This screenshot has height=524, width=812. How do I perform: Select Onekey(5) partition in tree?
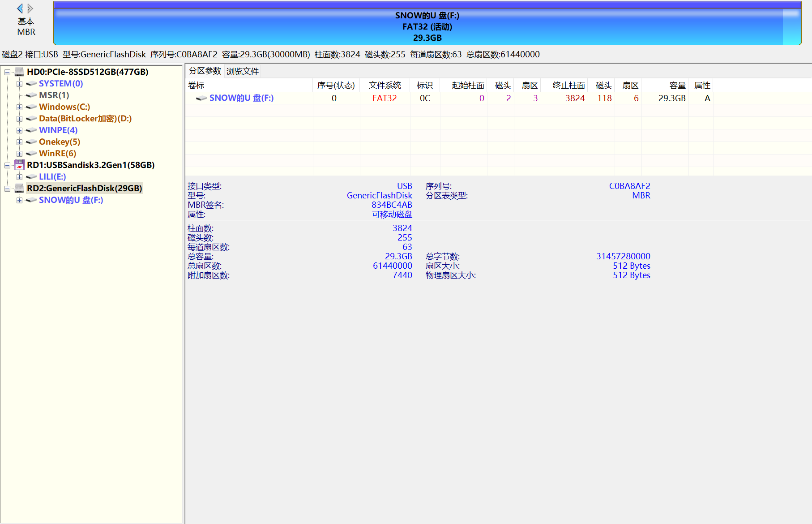60,142
